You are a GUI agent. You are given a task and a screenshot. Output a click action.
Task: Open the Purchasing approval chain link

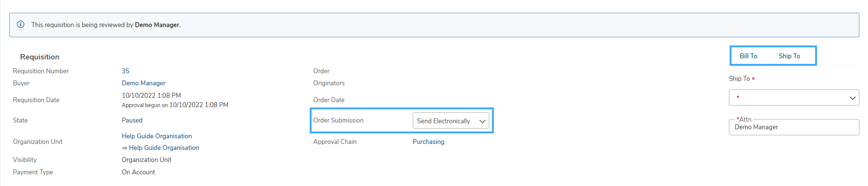pyautogui.click(x=429, y=142)
